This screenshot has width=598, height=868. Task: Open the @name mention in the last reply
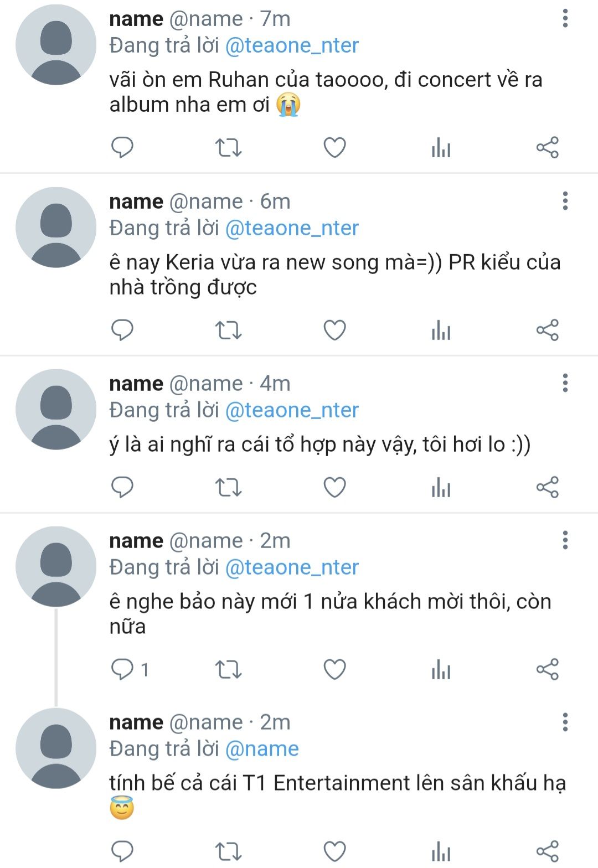[x=262, y=749]
